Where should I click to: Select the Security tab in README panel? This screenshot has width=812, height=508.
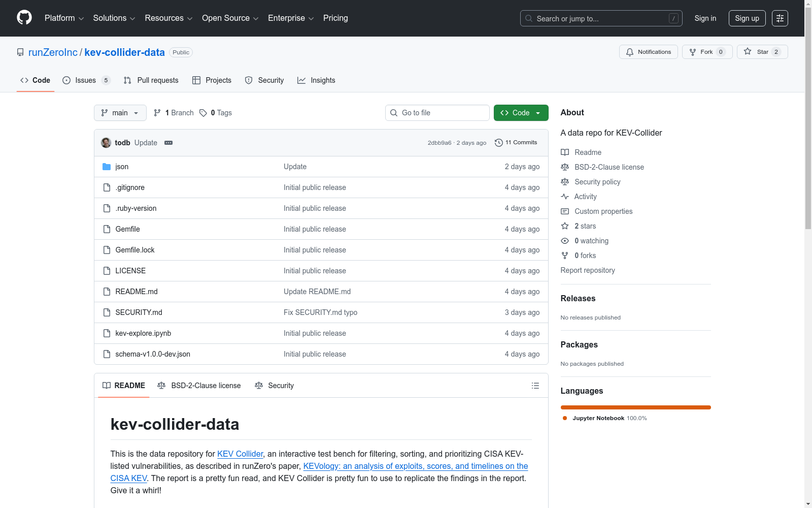[275, 386]
